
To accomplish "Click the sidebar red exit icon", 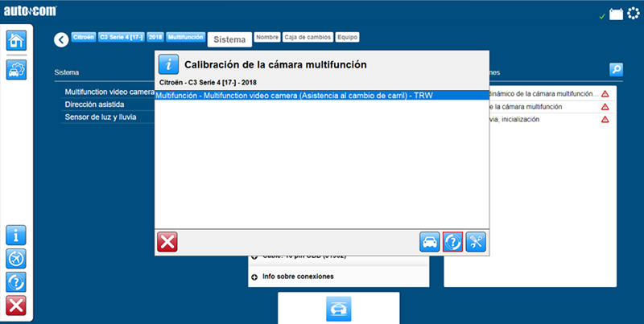I will click(x=16, y=306).
